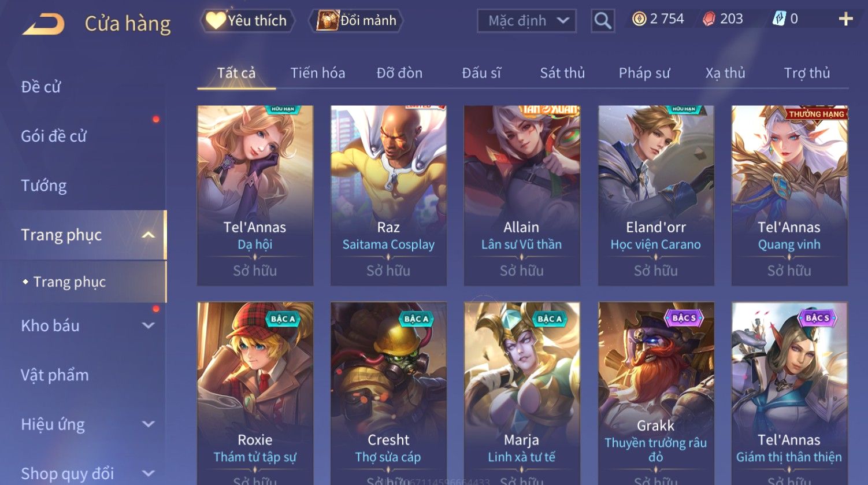Viewport: 868px width, 485px height.
Task: Expand the Hiệu ứng sidebar section
Action: (x=149, y=424)
